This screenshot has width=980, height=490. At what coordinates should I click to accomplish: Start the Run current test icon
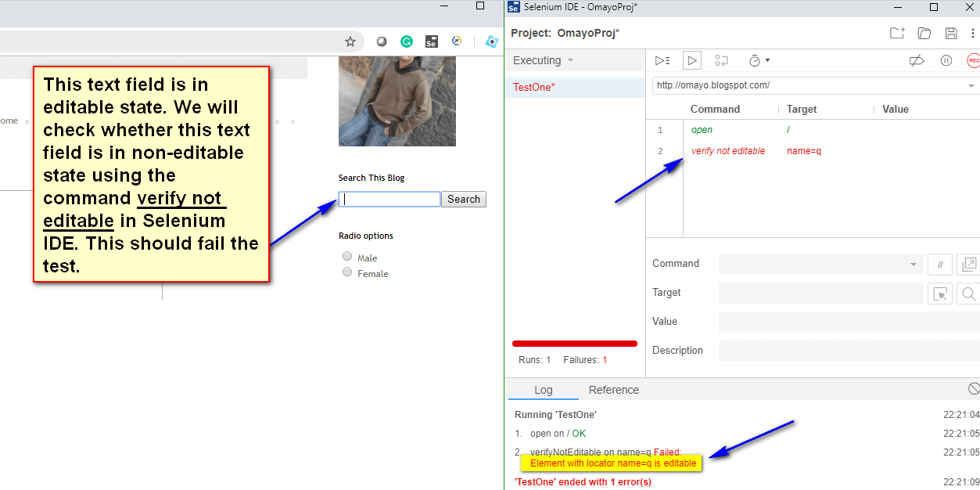(691, 60)
